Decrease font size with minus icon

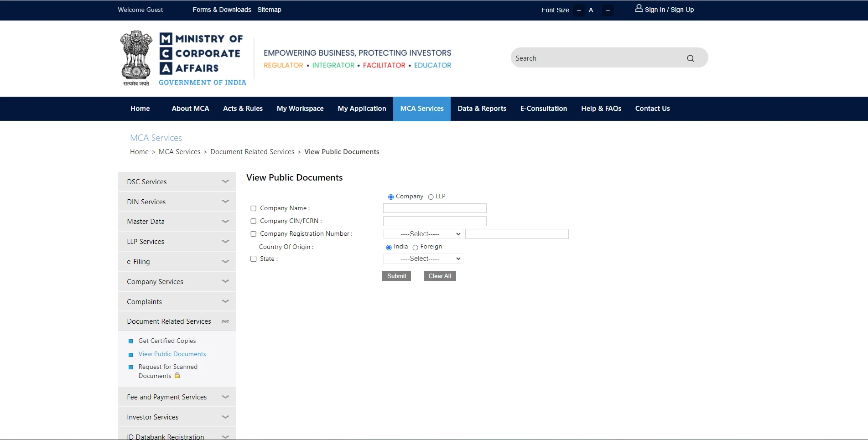point(608,10)
